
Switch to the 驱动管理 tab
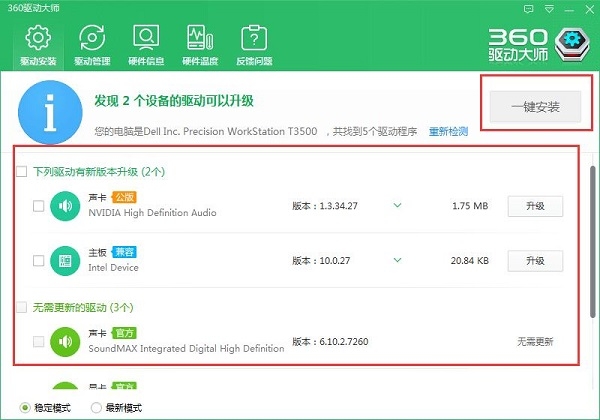click(x=92, y=45)
